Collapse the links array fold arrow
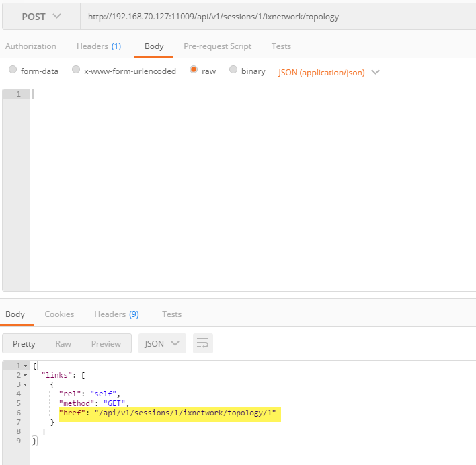Screen dimensions: 476x465 26,375
